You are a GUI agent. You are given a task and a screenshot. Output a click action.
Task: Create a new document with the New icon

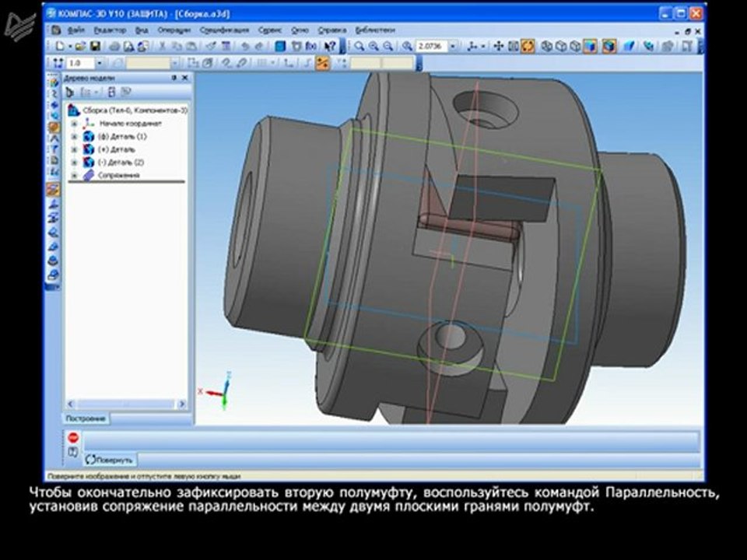tap(60, 46)
